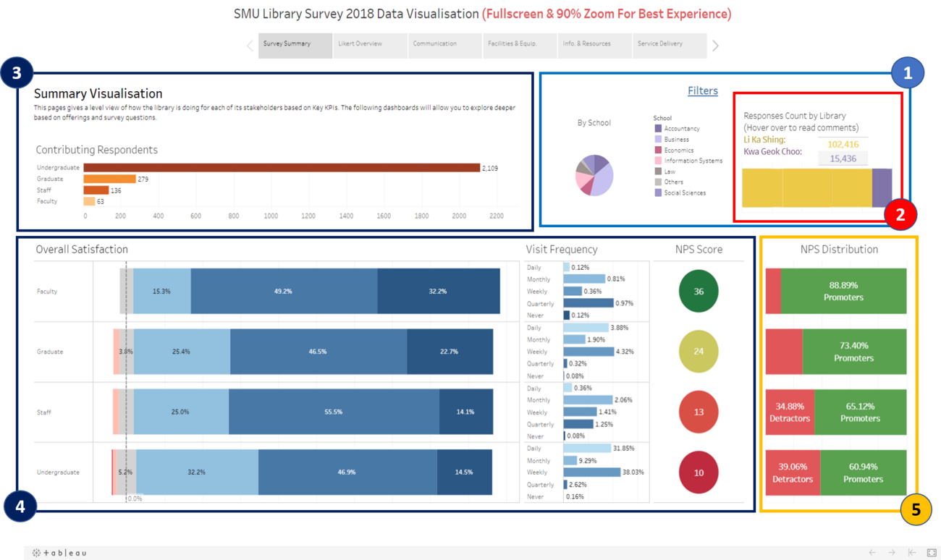Image resolution: width=941 pixels, height=560 pixels.
Task: Click Graduate 46.5% satisfaction segment
Action: tap(318, 352)
